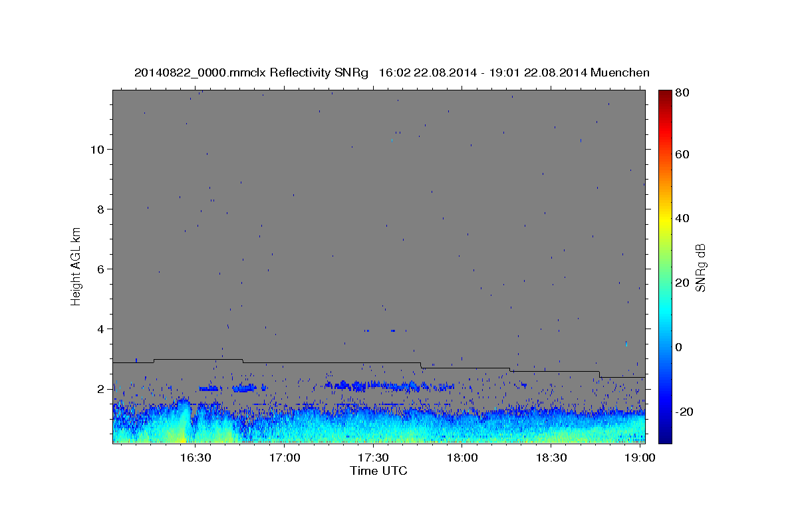Screen dimensions: 798x532
Task: Click the height tick label 6
Action: click(101, 269)
